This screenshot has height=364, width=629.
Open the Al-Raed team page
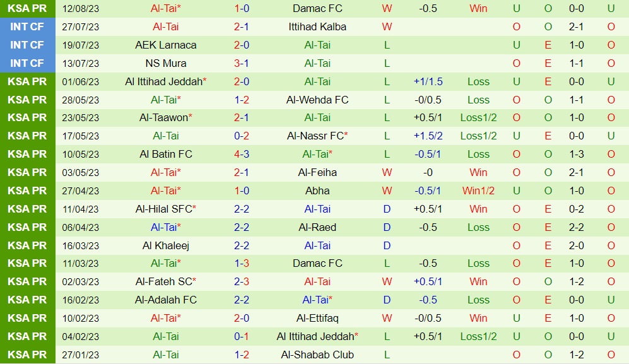point(317,227)
